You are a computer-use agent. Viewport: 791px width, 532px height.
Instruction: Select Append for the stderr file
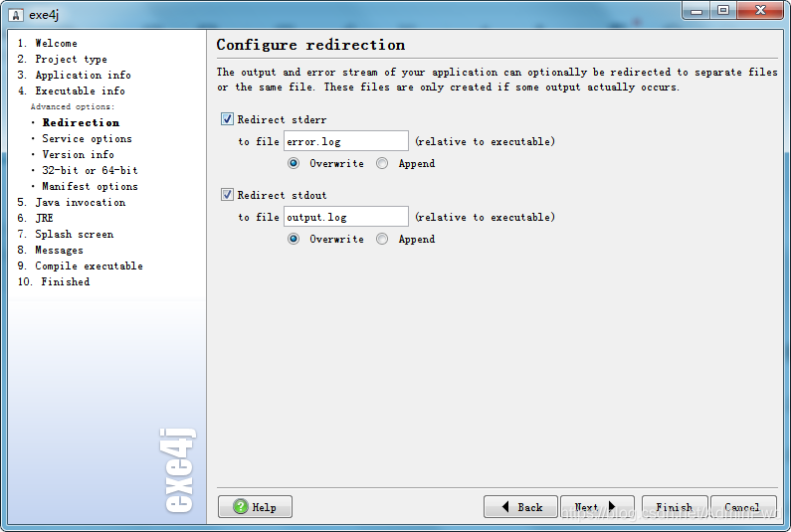(x=382, y=163)
